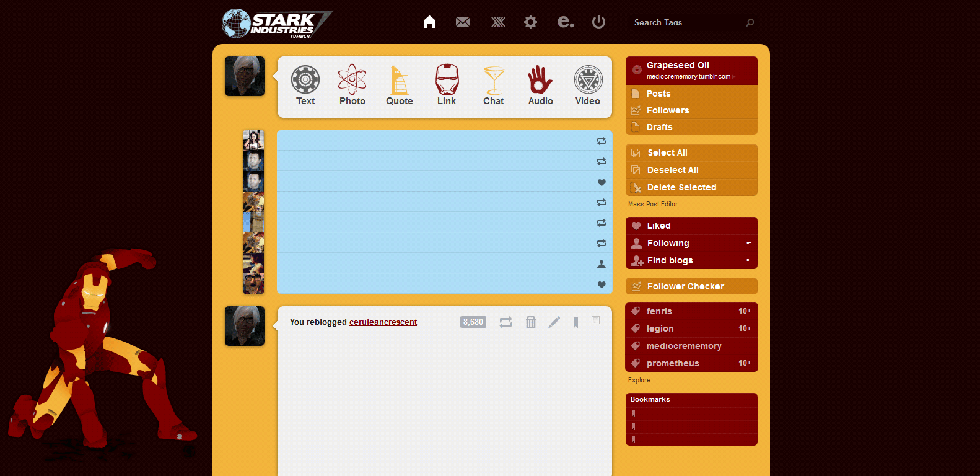980x476 pixels.
Task: Click the last notification row heart icon
Action: pyautogui.click(x=602, y=284)
